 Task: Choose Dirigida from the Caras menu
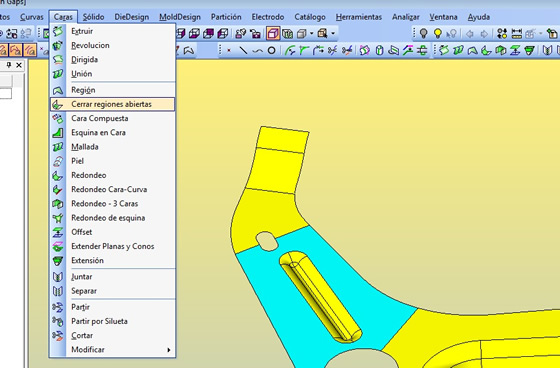pos(112,60)
